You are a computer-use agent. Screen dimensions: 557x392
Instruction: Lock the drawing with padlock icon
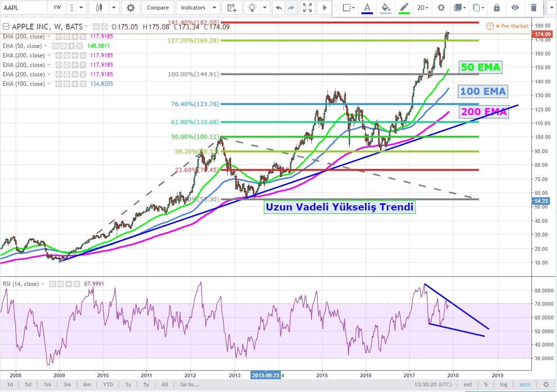pyautogui.click(x=496, y=8)
